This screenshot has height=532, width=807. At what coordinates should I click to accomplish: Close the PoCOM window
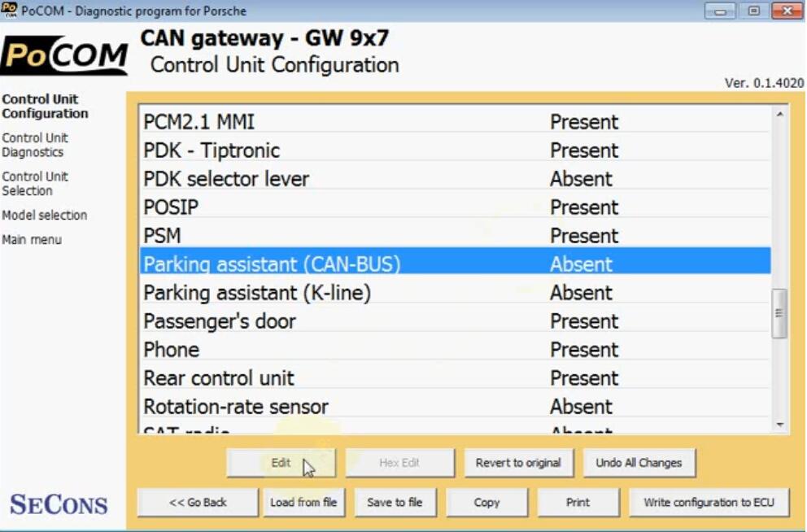[787, 11]
